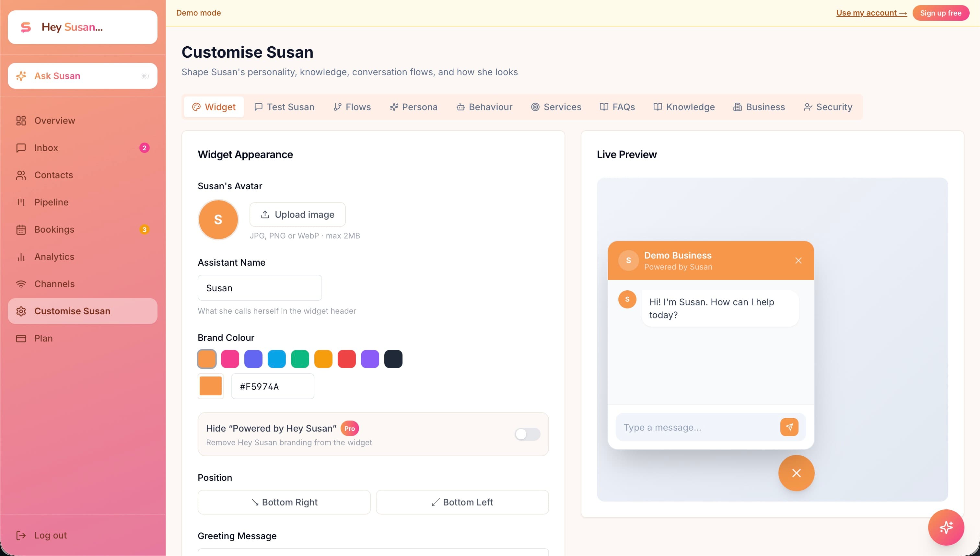980x556 pixels.
Task: Click Use my account link
Action: pyautogui.click(x=871, y=13)
